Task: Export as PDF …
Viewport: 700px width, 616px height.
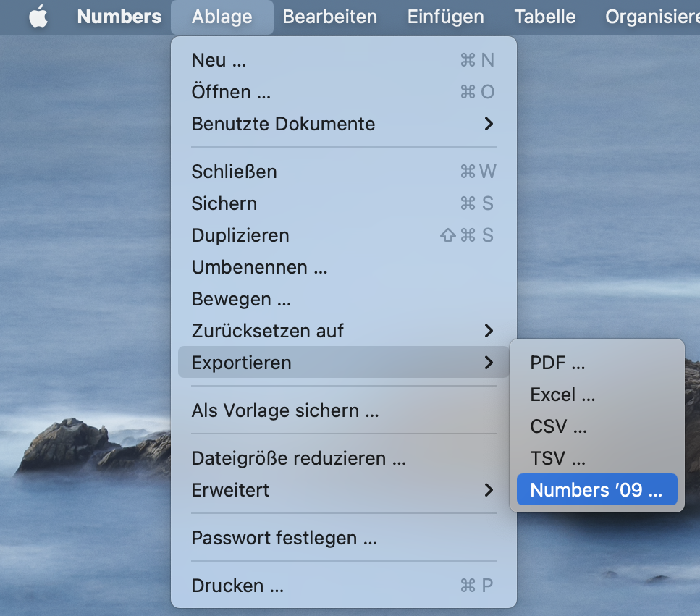Action: click(x=557, y=363)
